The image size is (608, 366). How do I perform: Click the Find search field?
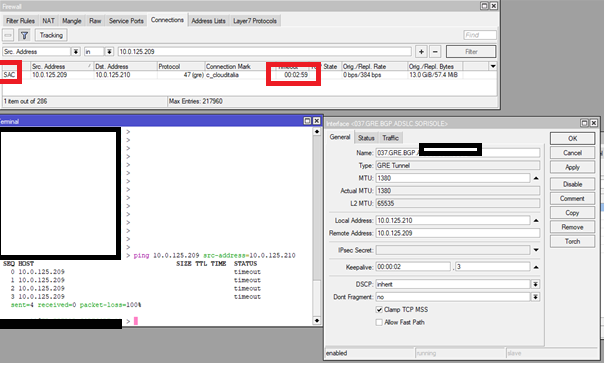480,35
